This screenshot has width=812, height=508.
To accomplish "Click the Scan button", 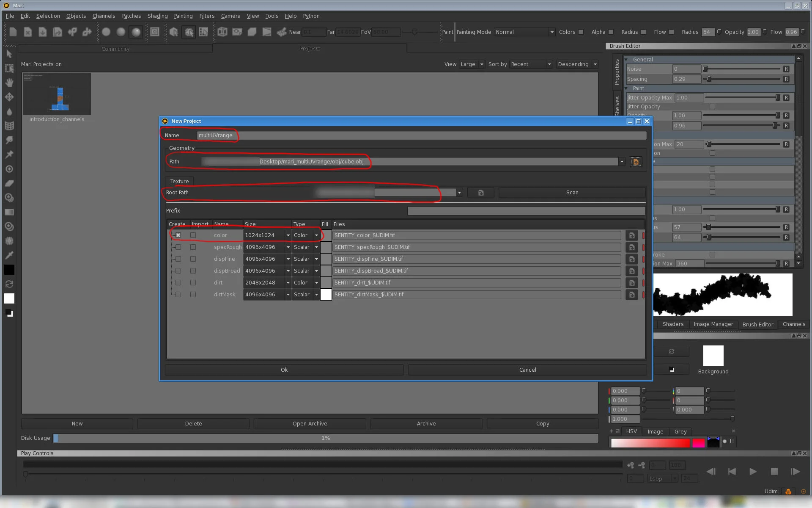I will pos(572,193).
